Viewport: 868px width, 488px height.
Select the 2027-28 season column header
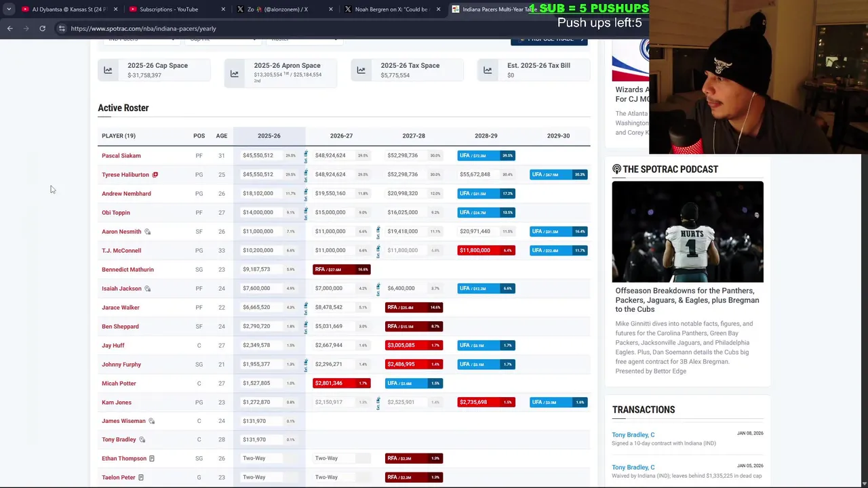[x=414, y=136]
